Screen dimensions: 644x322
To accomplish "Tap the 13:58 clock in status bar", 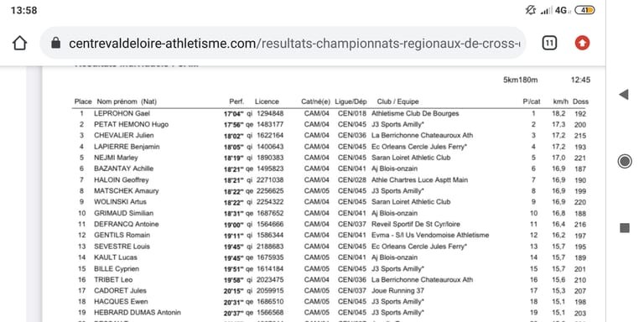I will coord(23,10).
